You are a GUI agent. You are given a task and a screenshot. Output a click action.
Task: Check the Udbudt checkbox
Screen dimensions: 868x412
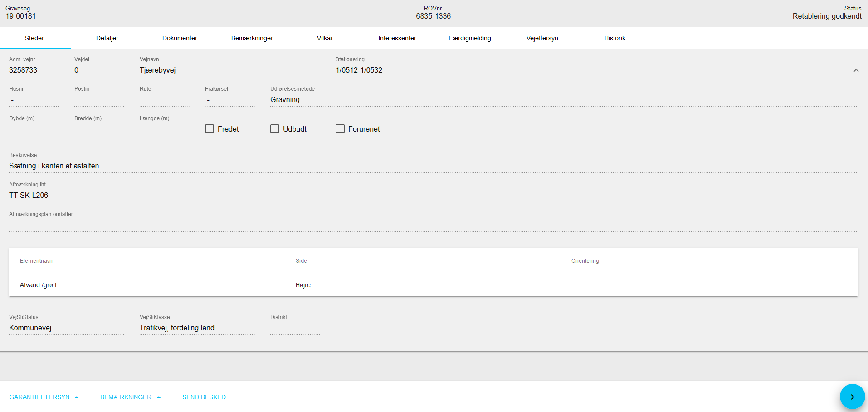click(275, 129)
